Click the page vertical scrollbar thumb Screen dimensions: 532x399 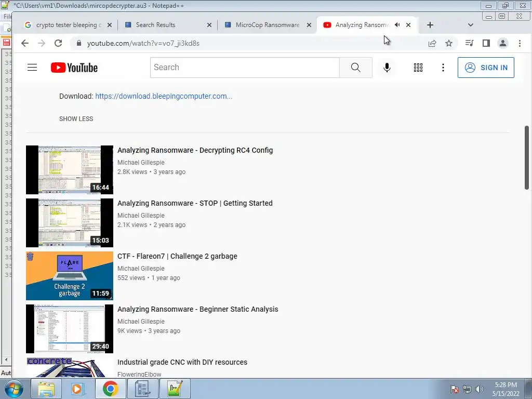527,157
